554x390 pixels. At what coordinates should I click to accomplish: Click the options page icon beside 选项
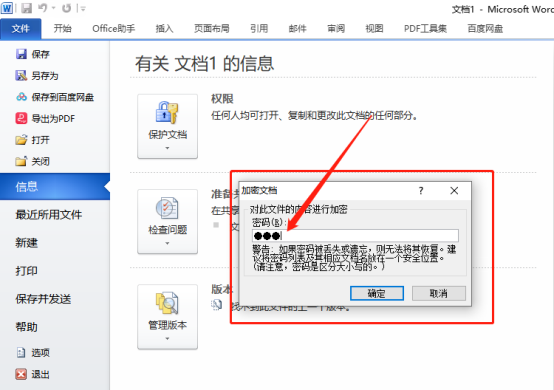[21, 353]
